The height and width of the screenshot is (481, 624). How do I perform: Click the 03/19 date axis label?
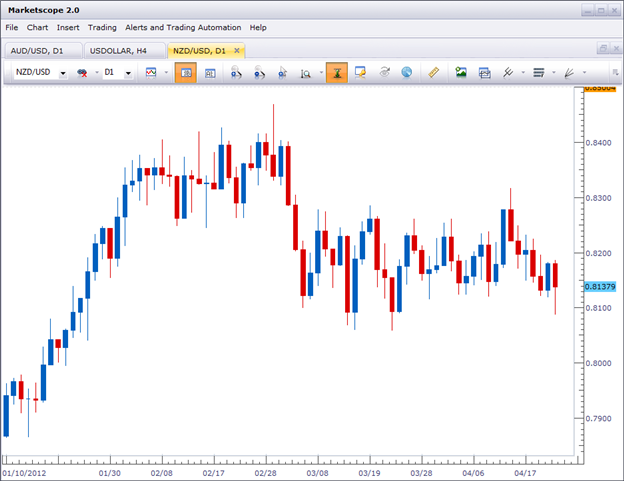pos(369,473)
